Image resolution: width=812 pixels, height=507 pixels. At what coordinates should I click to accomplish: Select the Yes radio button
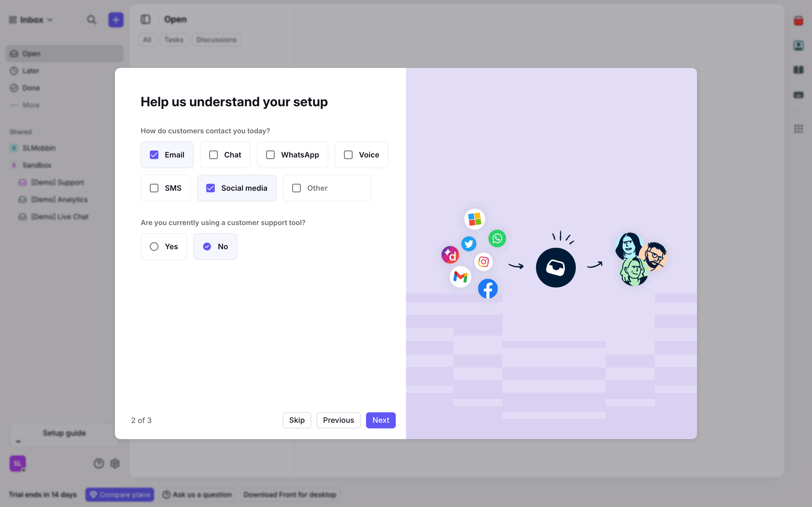coord(154,247)
